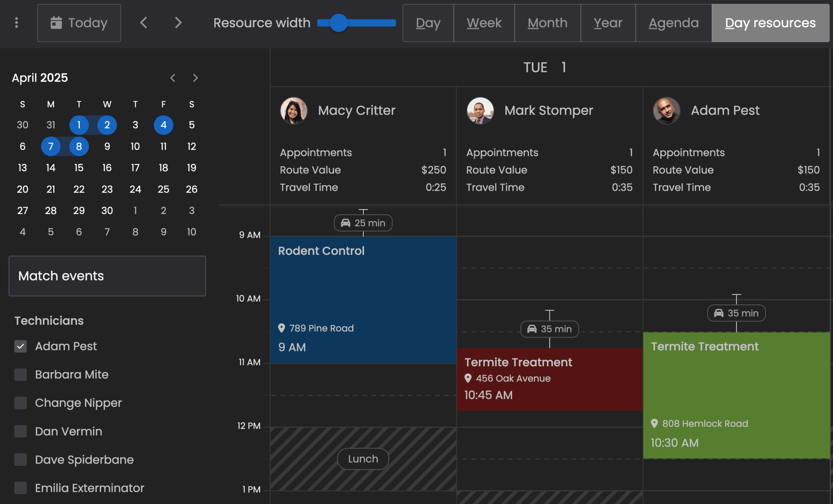Switch to Week view
The image size is (833, 504).
point(484,23)
